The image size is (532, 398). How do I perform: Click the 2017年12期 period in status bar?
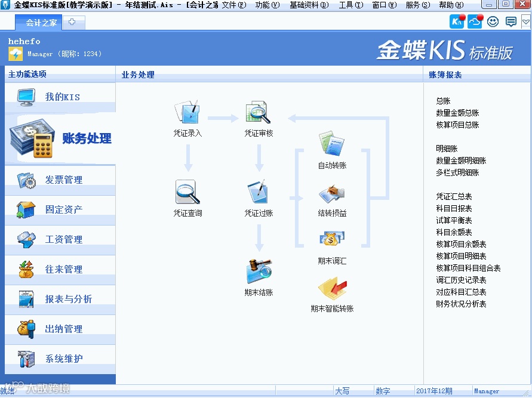point(434,391)
